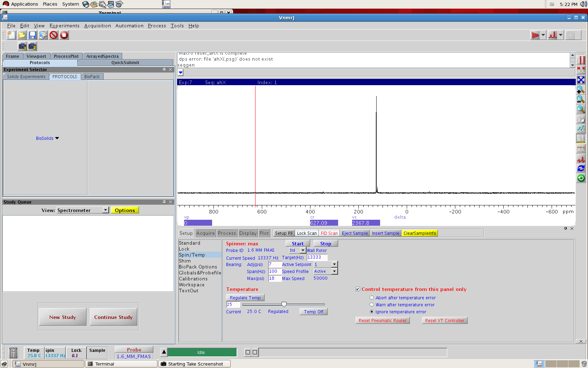Open the Speed Profile Active dropdown

tap(334, 271)
